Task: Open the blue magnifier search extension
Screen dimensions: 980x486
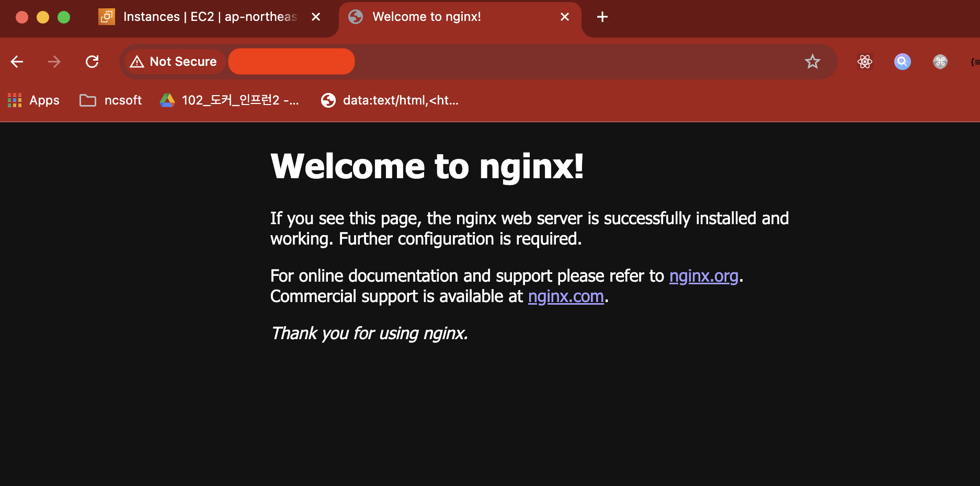Action: pos(903,62)
